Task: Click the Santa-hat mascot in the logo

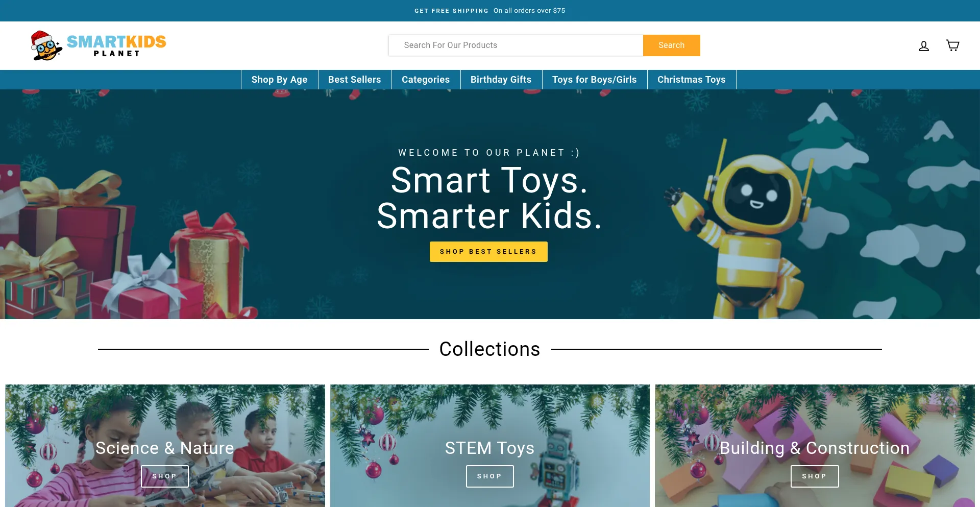Action: pos(46,45)
